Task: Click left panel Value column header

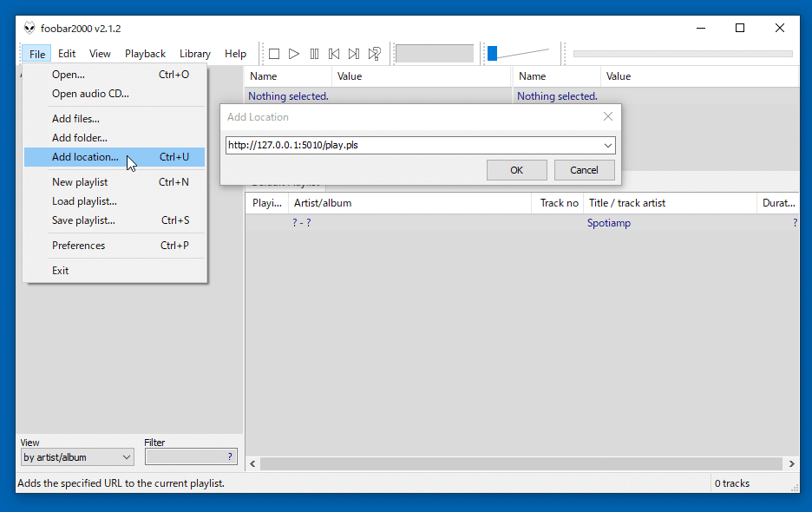Action: [x=421, y=76]
